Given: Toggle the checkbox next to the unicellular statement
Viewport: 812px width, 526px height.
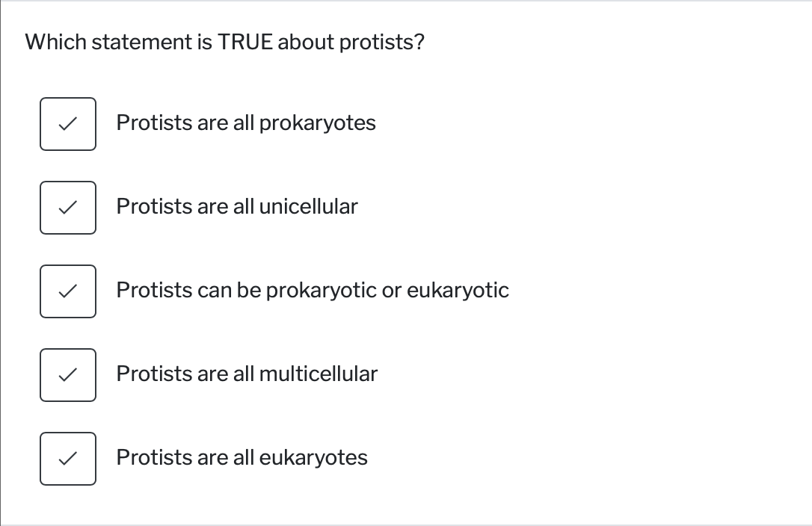Looking at the screenshot, I should click(x=67, y=207).
